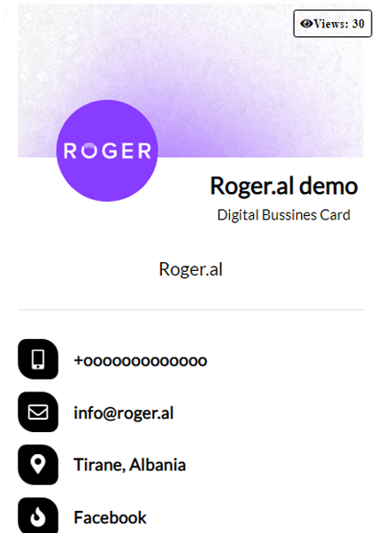Click the white ROGER wordmark in circle
Screen dimensions: 392x533
point(107,151)
